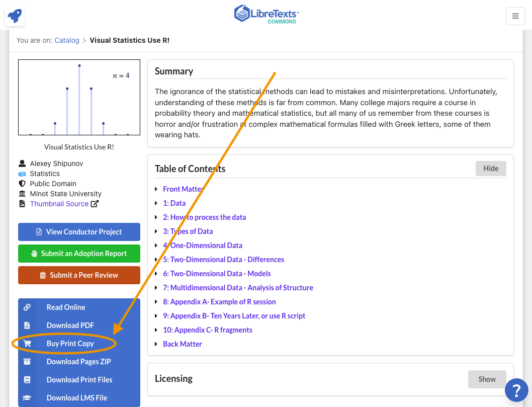Screen dimensions: 532x407
Task: Click the rocket launcher icon
Action: [x=15, y=16]
